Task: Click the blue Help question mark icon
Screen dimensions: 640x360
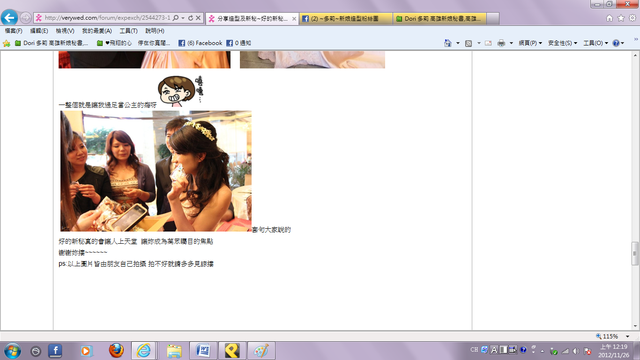Action: pos(616,43)
